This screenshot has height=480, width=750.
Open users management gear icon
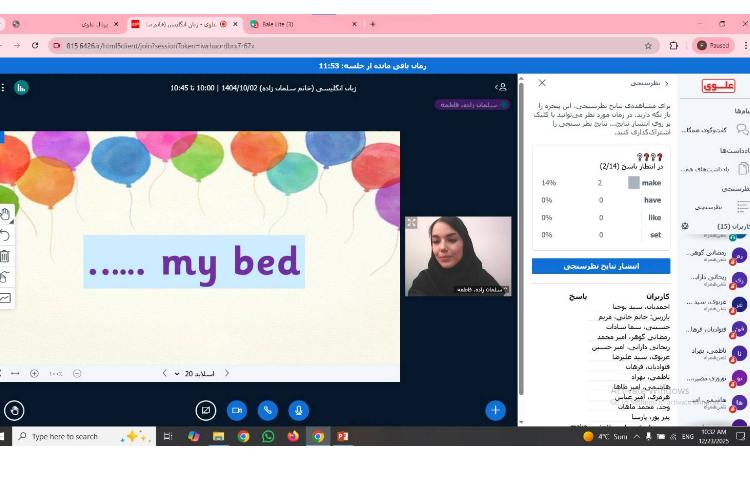(x=685, y=226)
